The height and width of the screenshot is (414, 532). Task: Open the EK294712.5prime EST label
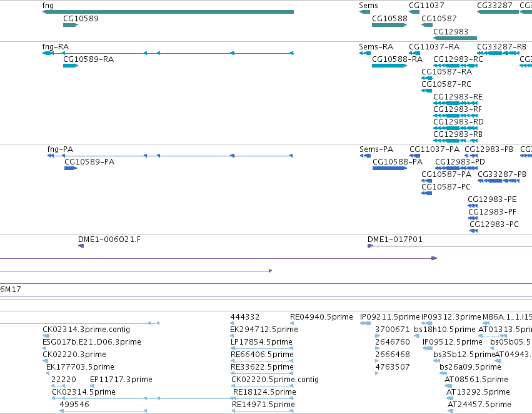[264, 330]
